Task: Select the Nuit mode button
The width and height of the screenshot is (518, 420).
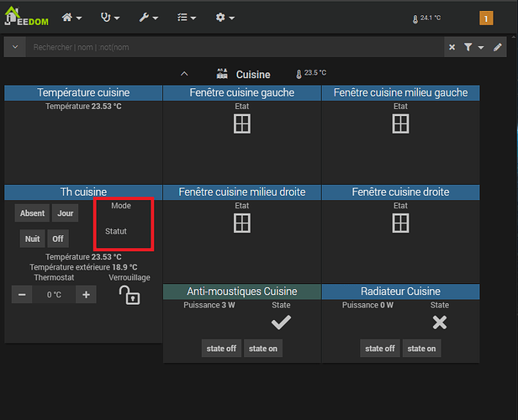Action: tap(32, 239)
